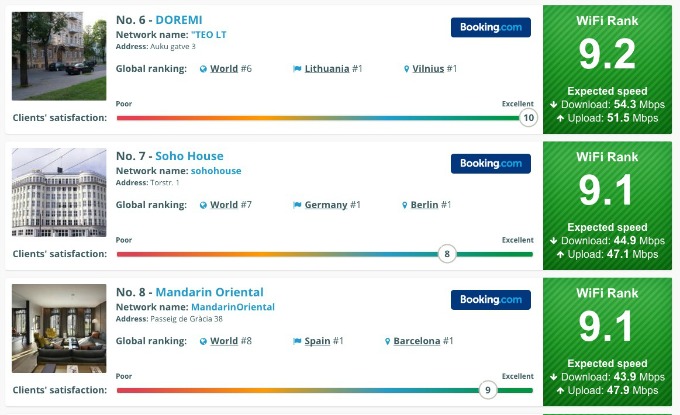680x415 pixels.
Task: Click network name "TEO LT"
Action: [209, 35]
